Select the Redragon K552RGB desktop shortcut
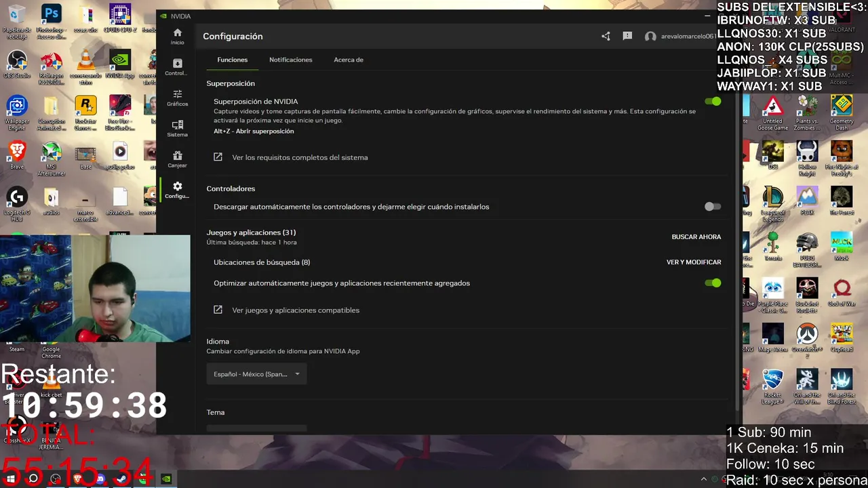 (51, 67)
